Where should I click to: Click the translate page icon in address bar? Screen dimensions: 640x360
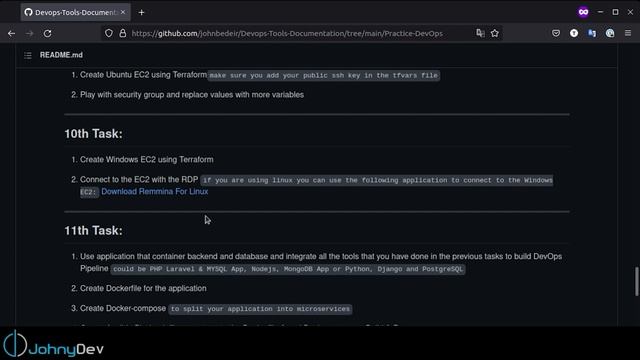[480, 33]
